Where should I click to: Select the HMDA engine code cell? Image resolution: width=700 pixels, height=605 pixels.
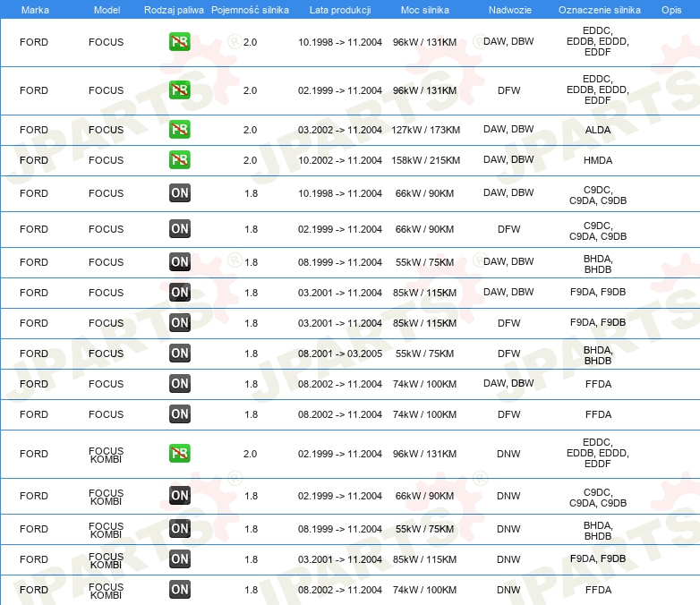click(598, 160)
